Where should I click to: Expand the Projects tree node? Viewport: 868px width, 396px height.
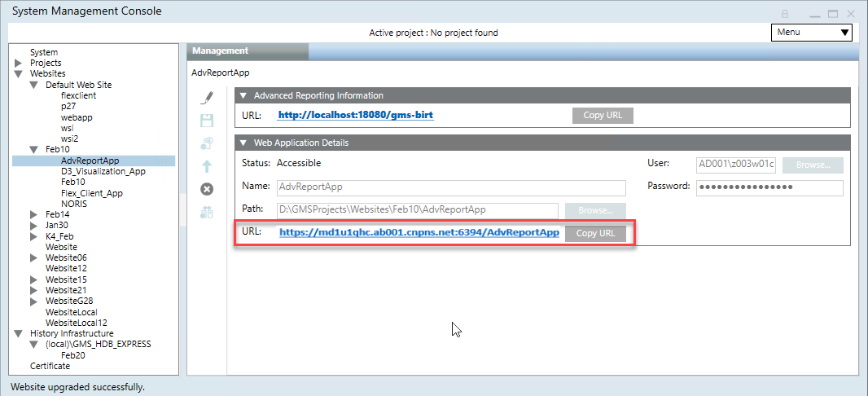pos(19,63)
